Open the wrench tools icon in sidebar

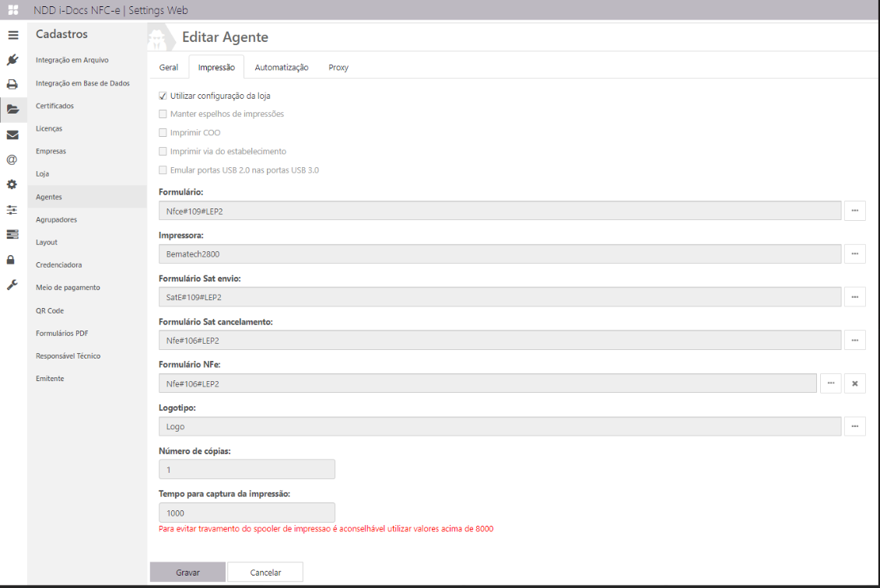pyautogui.click(x=12, y=285)
